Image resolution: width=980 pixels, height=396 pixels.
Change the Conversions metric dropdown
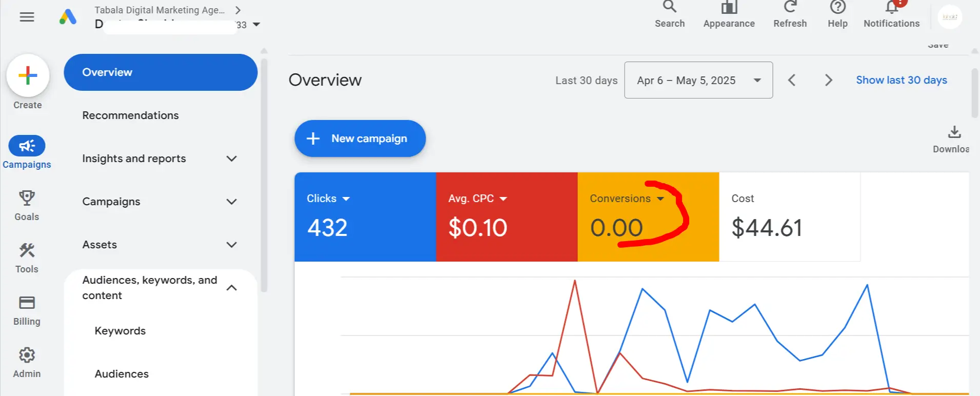(660, 199)
